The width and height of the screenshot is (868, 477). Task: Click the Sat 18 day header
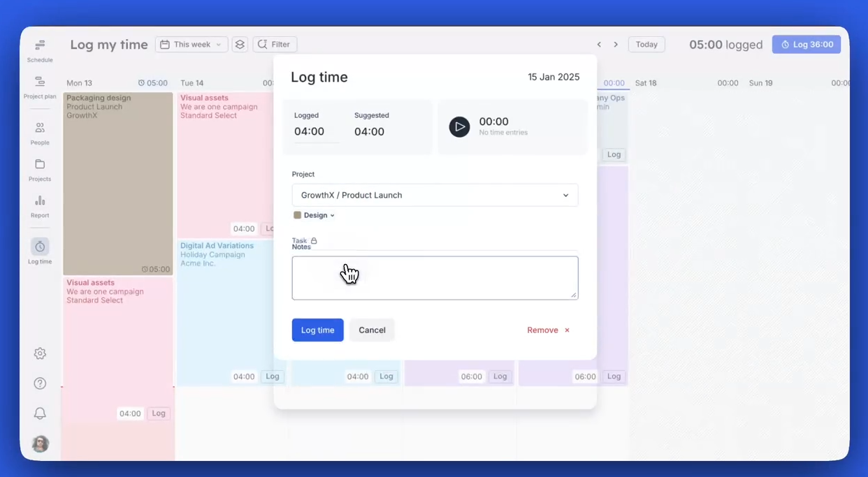coord(646,83)
